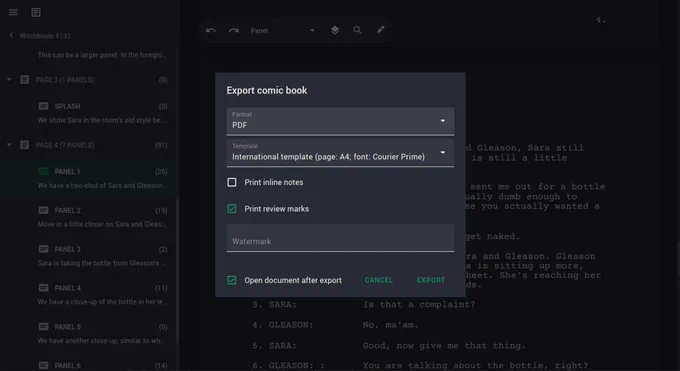Viewport: 680px width, 371px height.
Task: Click "Sara is taking the bottle" description
Action: click(101, 263)
